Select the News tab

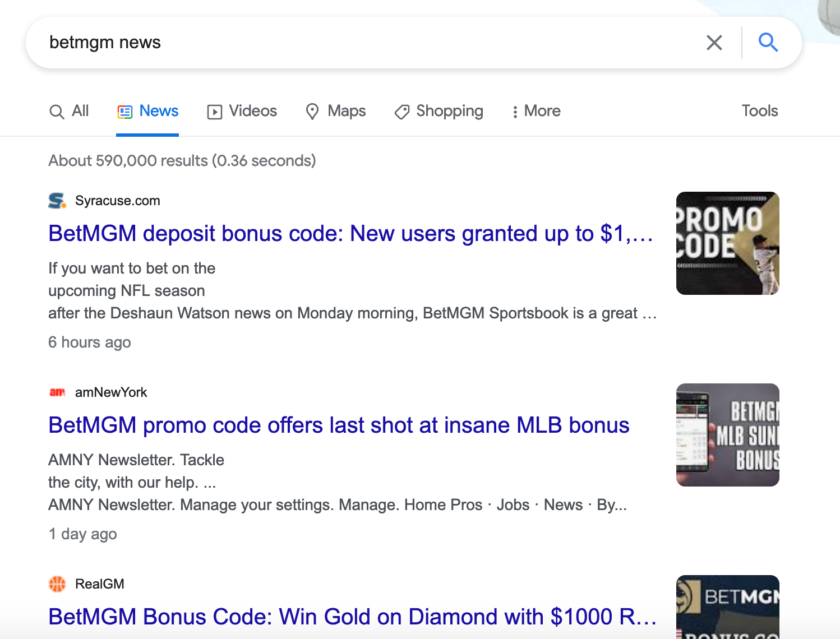pyautogui.click(x=147, y=111)
